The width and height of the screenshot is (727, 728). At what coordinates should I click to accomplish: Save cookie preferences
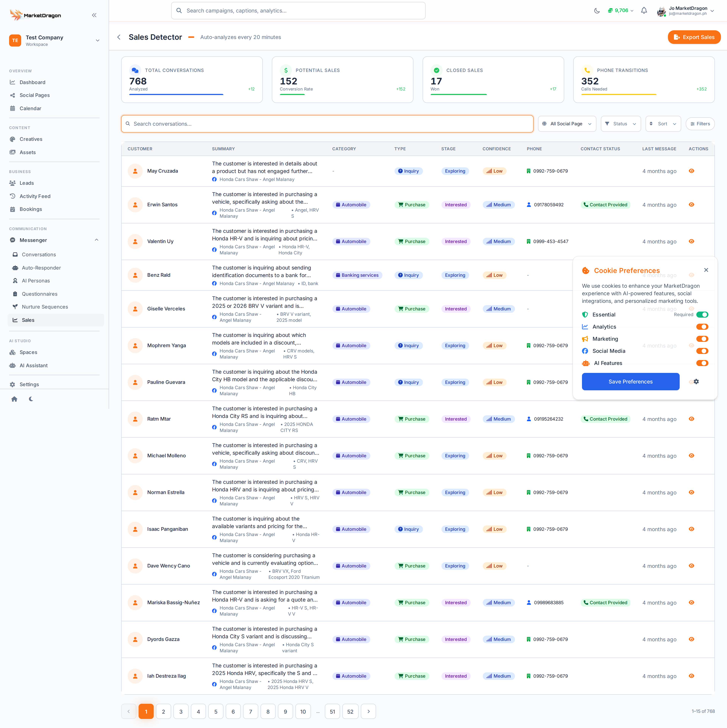click(x=630, y=382)
